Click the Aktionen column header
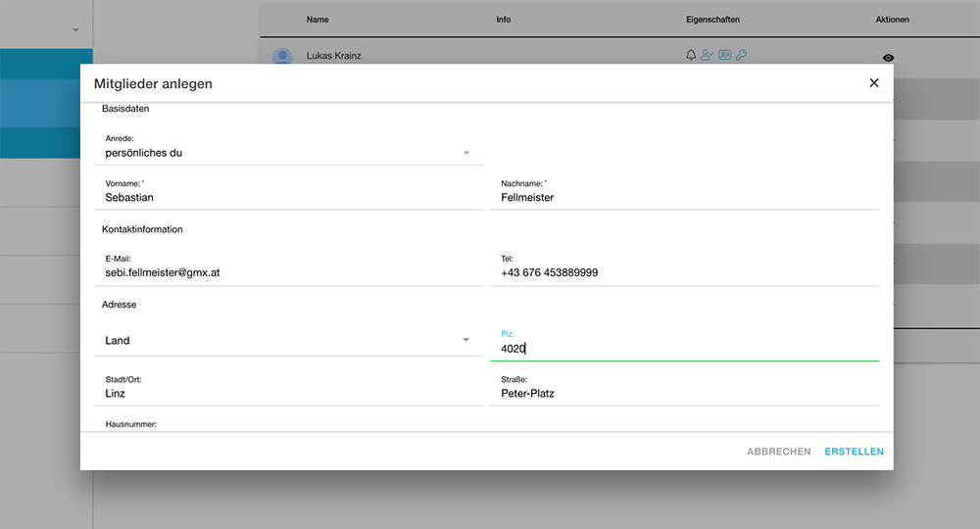 pos(892,20)
